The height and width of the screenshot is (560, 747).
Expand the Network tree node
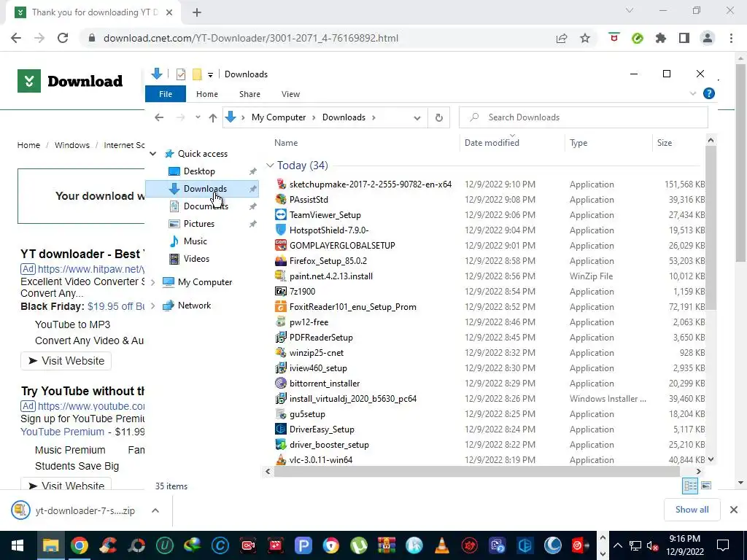[153, 306]
